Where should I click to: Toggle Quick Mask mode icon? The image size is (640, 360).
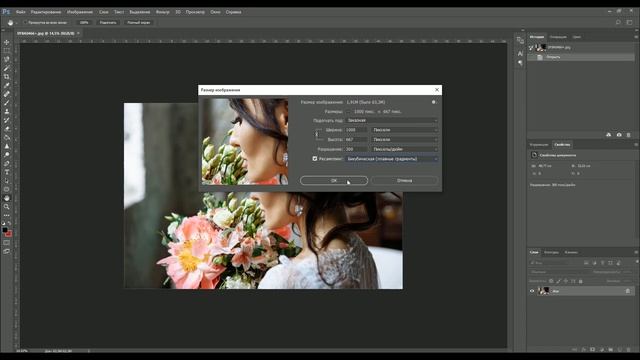pos(7,242)
